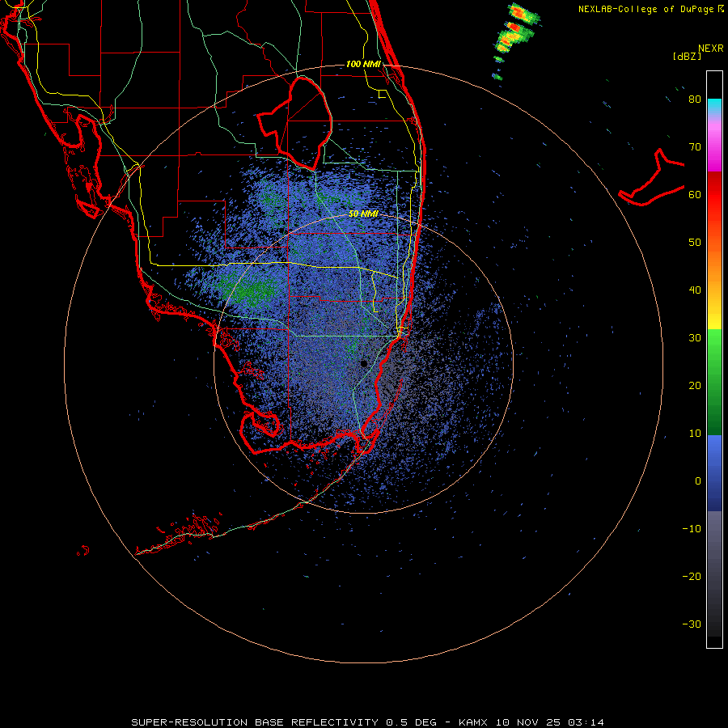Click the Bahamas island outline at right

coord(651,179)
